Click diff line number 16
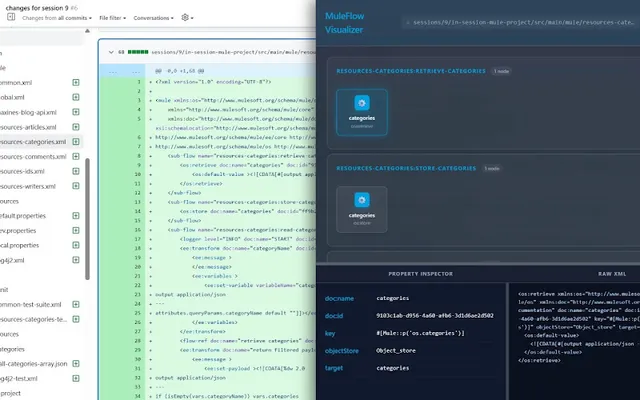The width and height of the screenshot is (640, 400). 138,230
